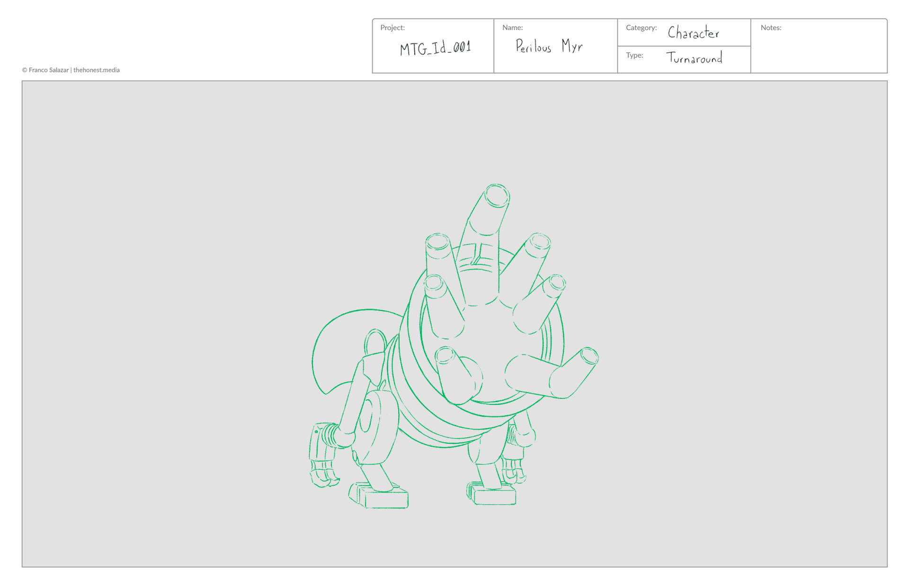Click the Type: label

click(634, 55)
